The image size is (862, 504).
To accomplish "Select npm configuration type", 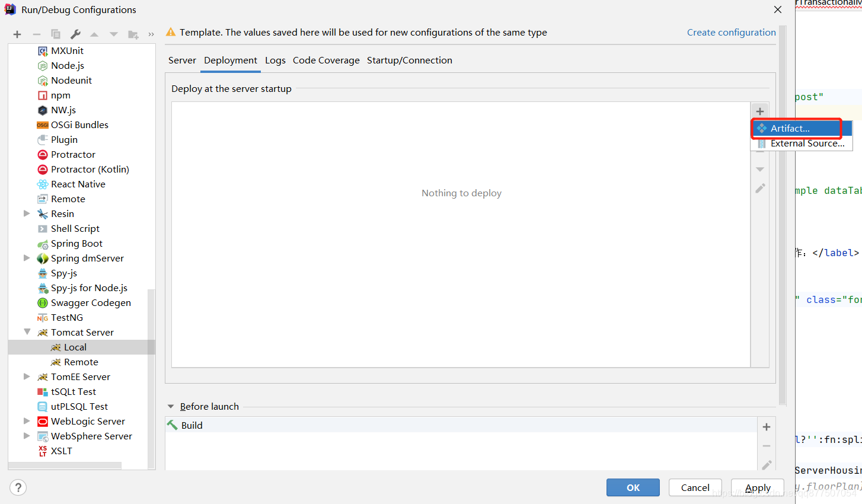I will click(60, 95).
